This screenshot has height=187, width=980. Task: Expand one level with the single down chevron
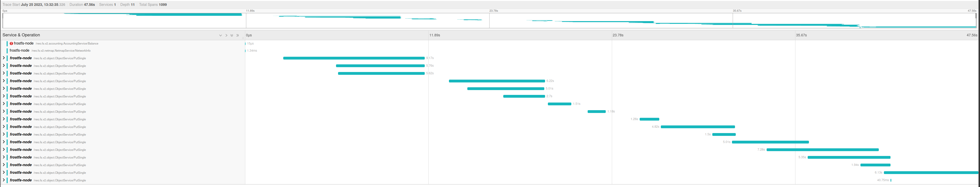220,35
